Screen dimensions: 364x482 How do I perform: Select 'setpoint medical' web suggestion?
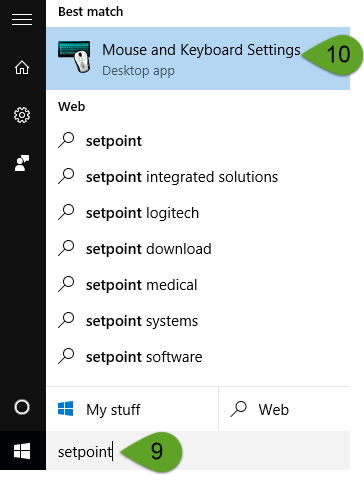pyautogui.click(x=198, y=285)
